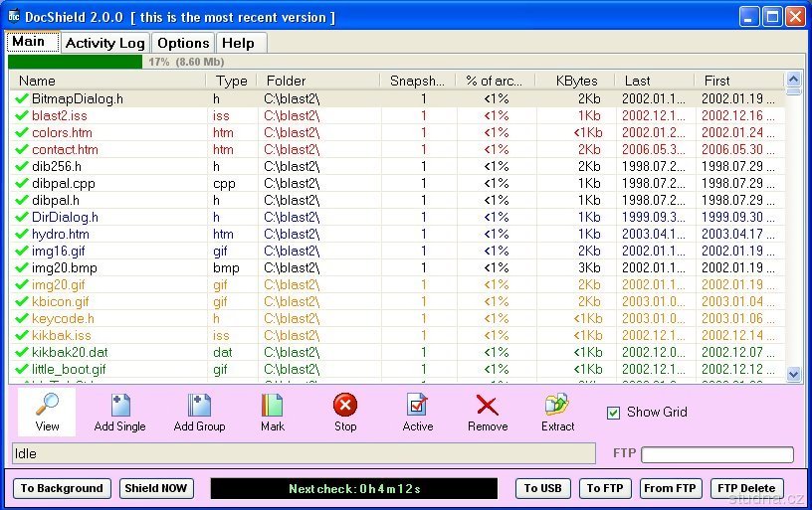Click the 2002.12.07 First date cell
Viewport: 812px width, 510px height.
point(737,352)
